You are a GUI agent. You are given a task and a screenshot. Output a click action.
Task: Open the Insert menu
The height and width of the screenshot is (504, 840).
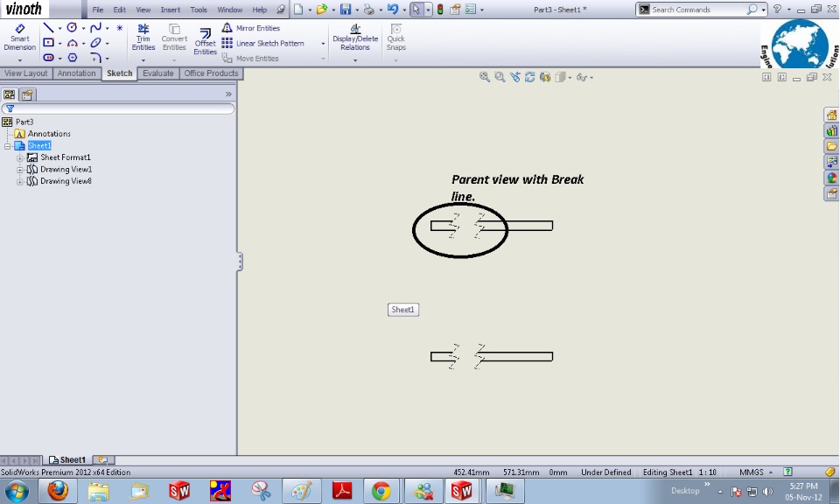171,10
